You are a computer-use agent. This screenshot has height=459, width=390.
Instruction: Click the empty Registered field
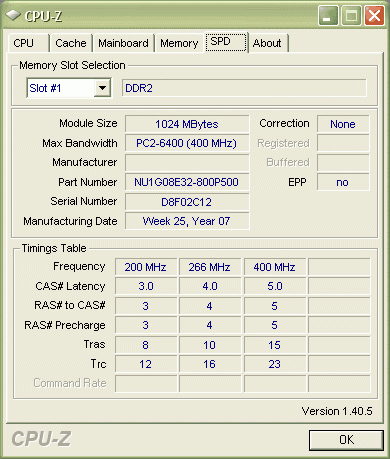coord(343,143)
